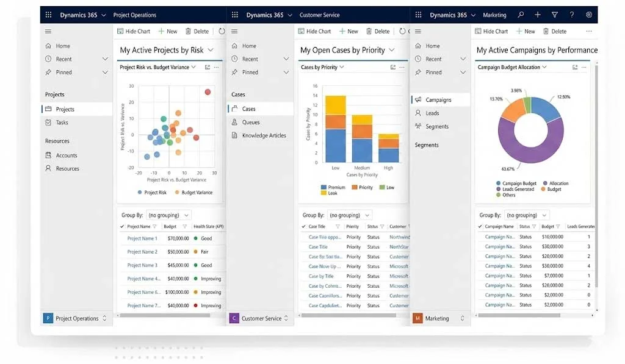Image resolution: width=625 pixels, height=364 pixels.
Task: Open Leads from the Marketing sidebar
Action: (432, 113)
